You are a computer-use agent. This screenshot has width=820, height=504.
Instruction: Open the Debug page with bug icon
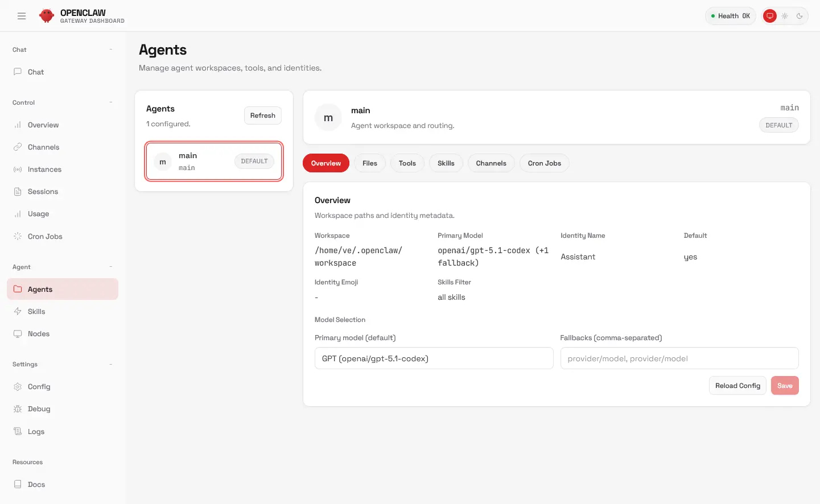click(x=18, y=409)
